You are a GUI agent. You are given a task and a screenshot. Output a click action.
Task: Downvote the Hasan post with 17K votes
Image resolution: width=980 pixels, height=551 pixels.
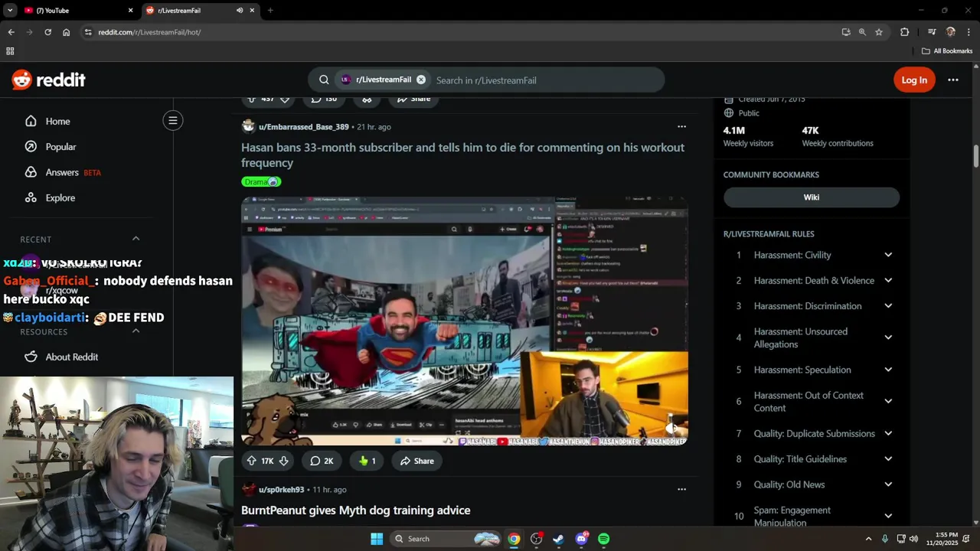pyautogui.click(x=283, y=461)
